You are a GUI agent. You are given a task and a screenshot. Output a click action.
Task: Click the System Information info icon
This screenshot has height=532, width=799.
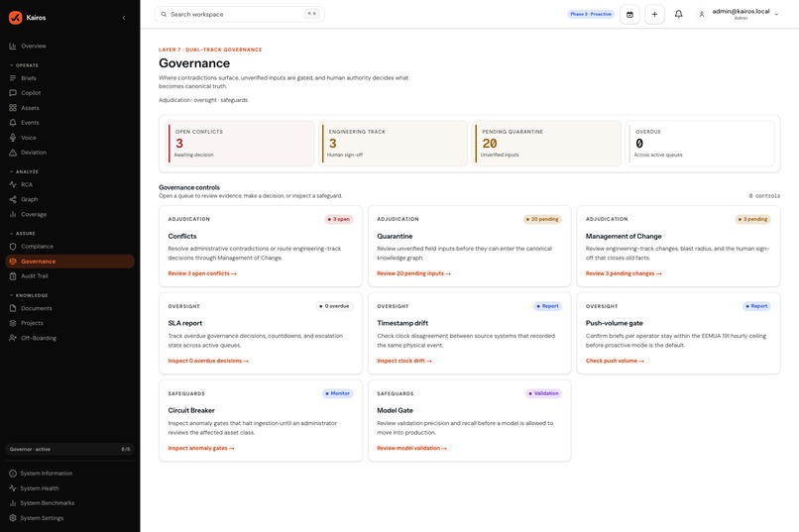point(13,473)
